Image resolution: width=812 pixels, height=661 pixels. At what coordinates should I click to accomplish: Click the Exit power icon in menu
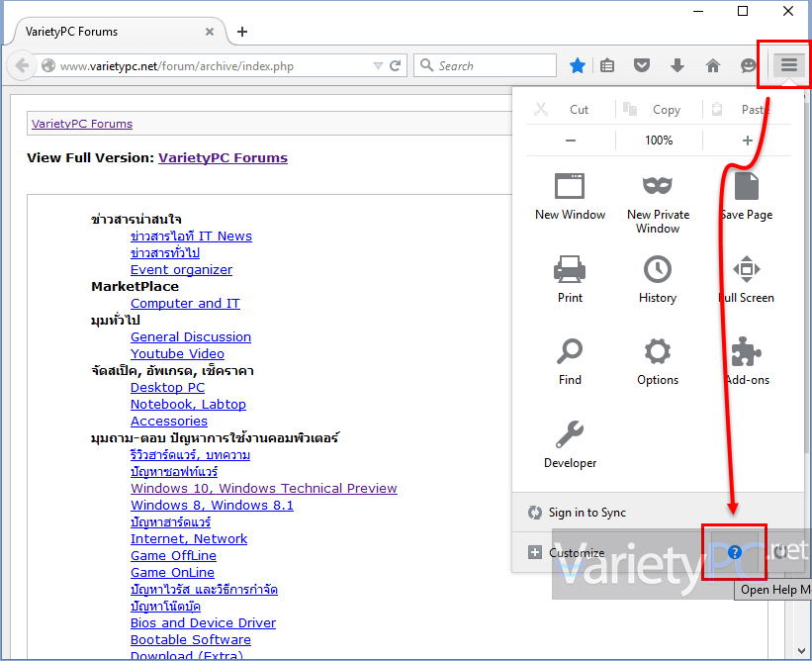[781, 552]
